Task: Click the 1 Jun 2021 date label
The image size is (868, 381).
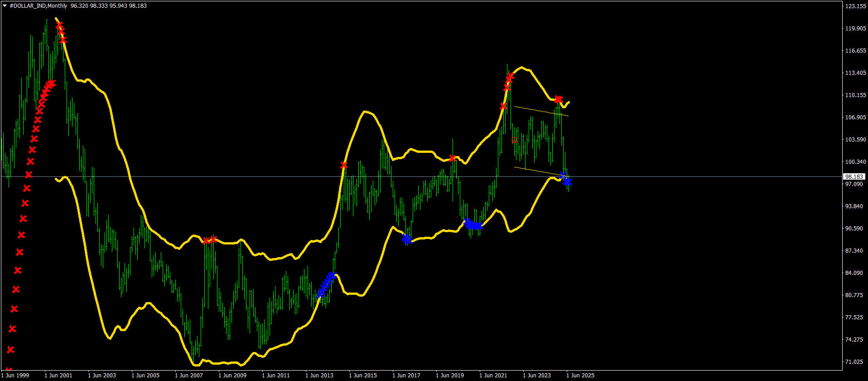Action: (x=493, y=375)
